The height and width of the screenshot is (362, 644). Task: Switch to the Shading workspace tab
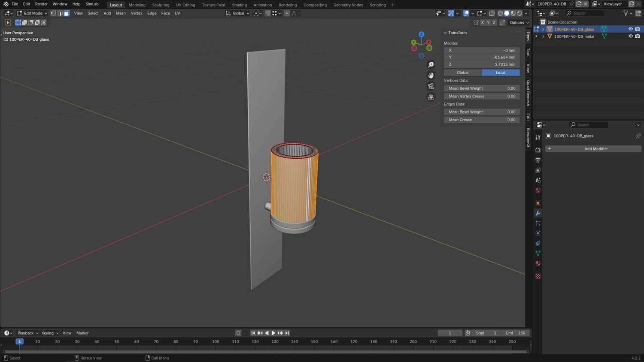coord(239,5)
